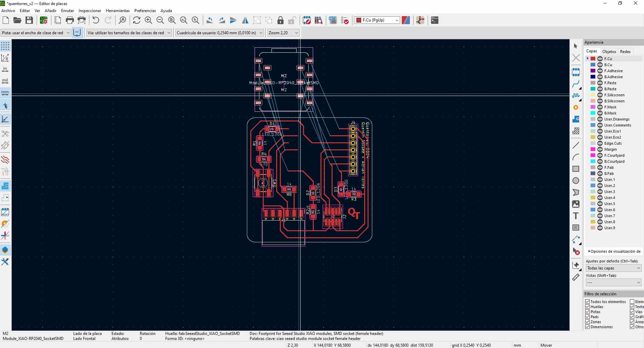Open the Enrutar menu
The width and height of the screenshot is (644, 348).
tap(68, 11)
